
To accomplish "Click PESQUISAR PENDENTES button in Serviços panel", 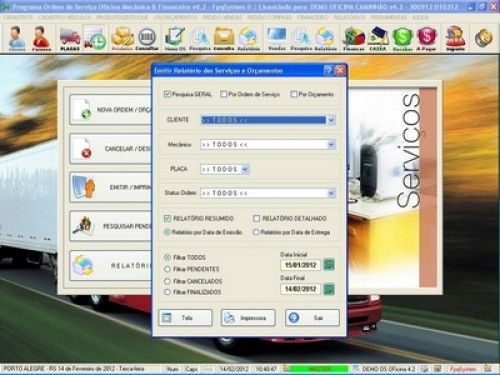I will [x=111, y=226].
